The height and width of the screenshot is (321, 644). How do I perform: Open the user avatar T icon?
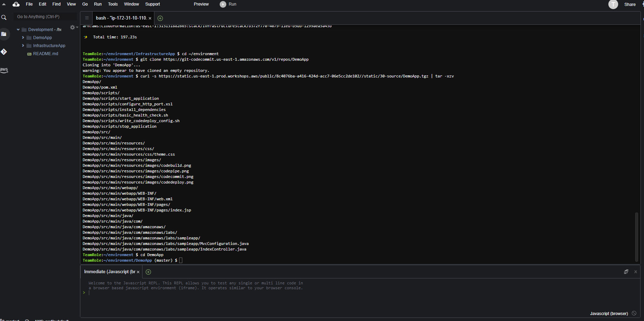click(x=613, y=4)
